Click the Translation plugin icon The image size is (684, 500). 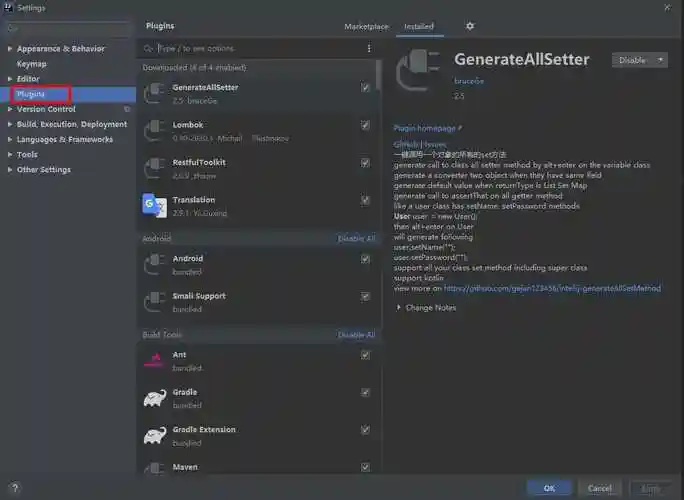(x=154, y=205)
